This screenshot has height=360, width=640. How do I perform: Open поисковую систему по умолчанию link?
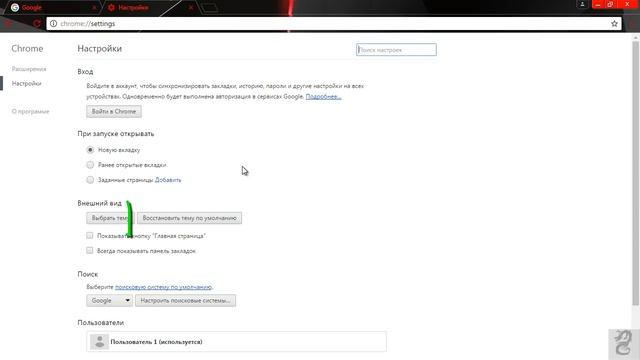pos(163,287)
